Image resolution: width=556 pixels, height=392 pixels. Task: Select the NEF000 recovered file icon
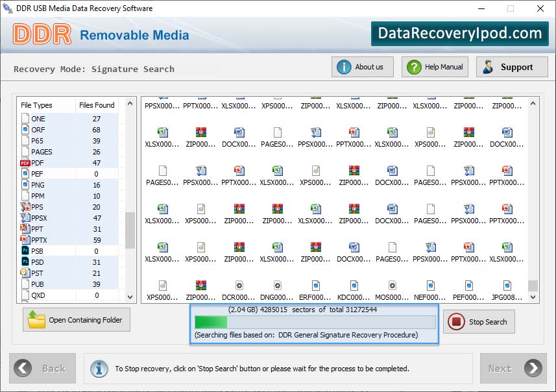click(431, 286)
